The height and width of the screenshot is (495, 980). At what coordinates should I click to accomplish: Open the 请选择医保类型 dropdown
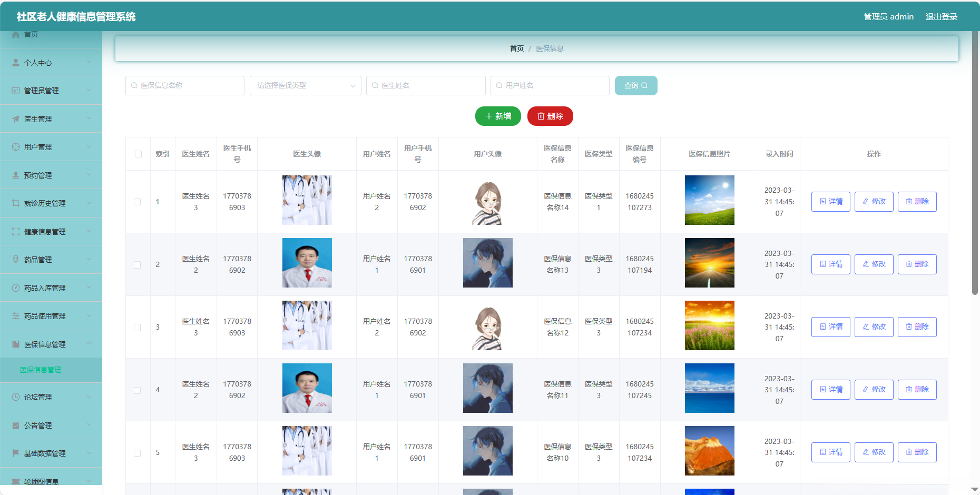point(305,85)
